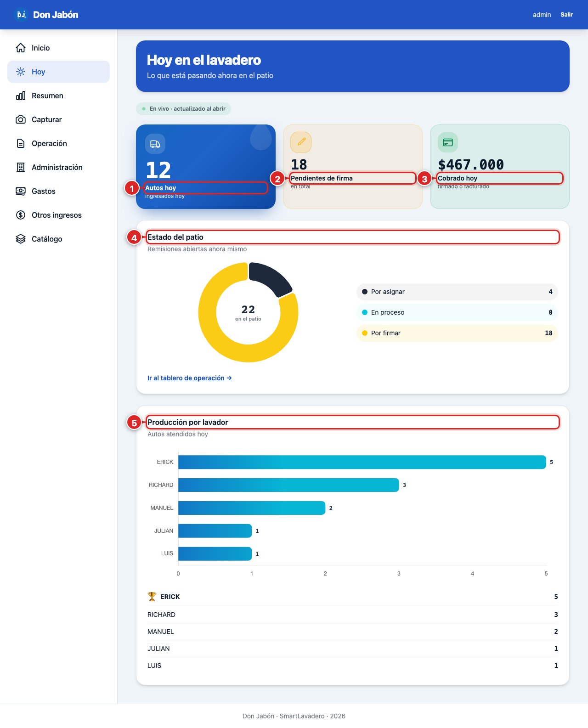Screen dimensions: 588x728
Task: Click the credit card icon on Cobrado hoy
Action: (448, 142)
